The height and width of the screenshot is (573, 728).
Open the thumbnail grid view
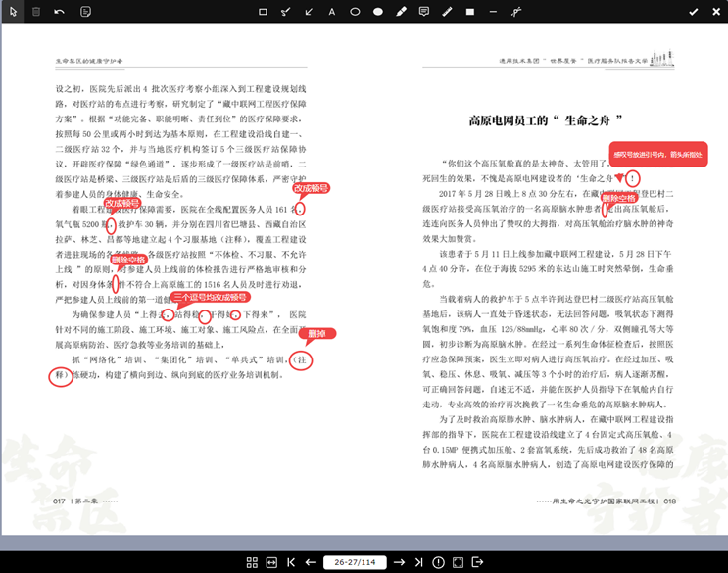coord(252,562)
